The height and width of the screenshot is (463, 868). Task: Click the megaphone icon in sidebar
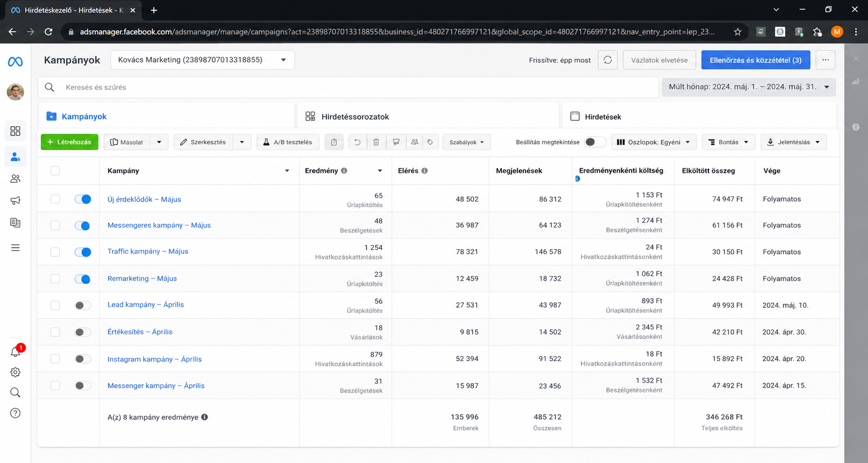(x=16, y=201)
